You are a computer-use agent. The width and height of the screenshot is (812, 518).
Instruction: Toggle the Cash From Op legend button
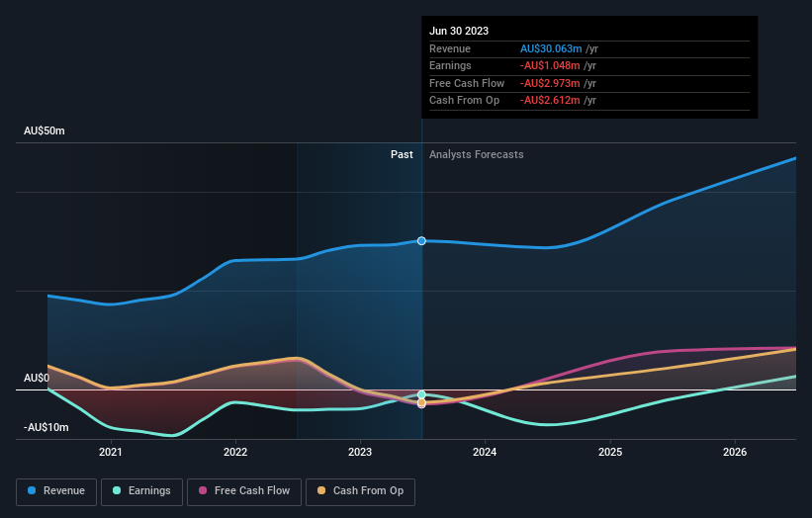pyautogui.click(x=360, y=491)
